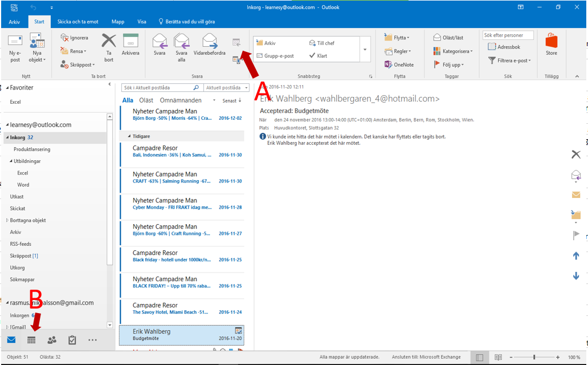This screenshot has height=365, width=588.
Task: Minimize the folder pane with chevron
Action: pos(109,84)
